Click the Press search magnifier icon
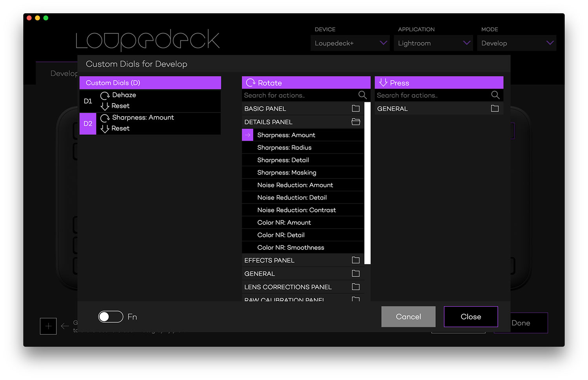The width and height of the screenshot is (588, 380). click(x=495, y=95)
